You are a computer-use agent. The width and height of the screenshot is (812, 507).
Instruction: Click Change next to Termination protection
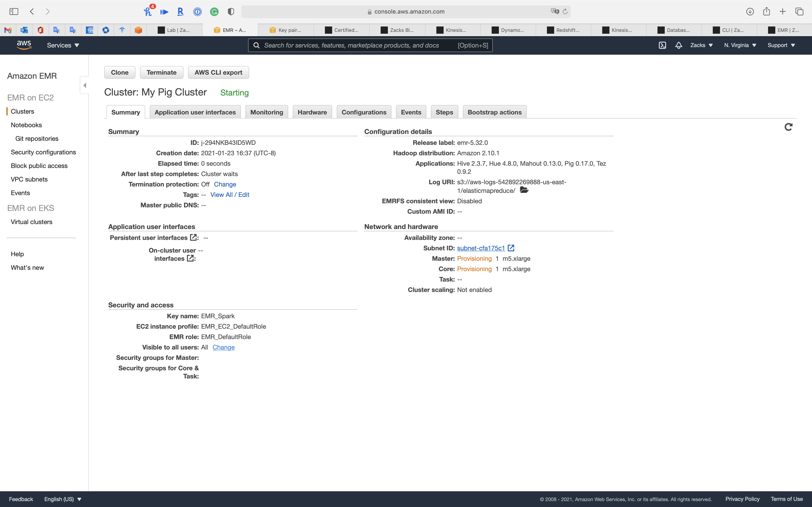[225, 184]
